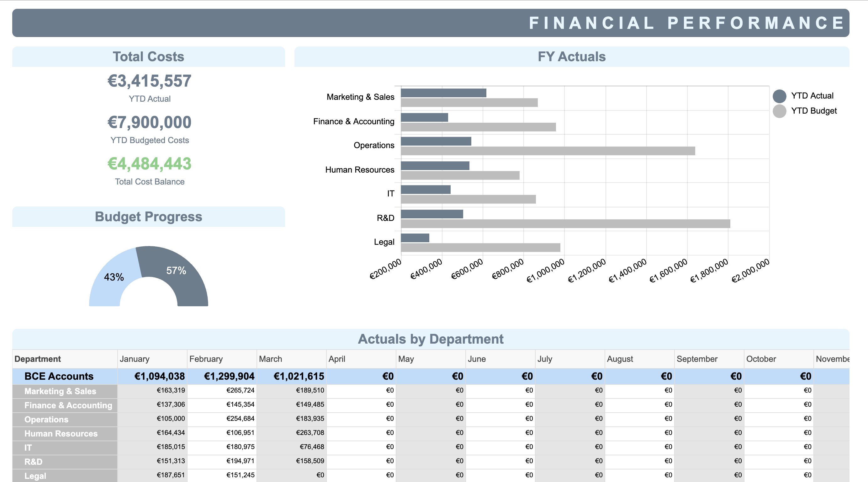
Task: Click the R&D YTD Budget bar
Action: [565, 224]
